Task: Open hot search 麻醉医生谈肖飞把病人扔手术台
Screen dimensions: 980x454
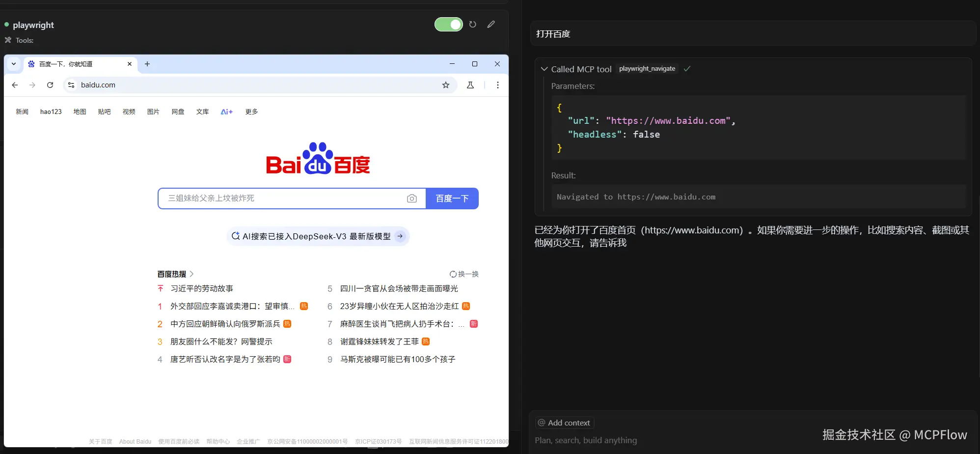Action: (402, 324)
